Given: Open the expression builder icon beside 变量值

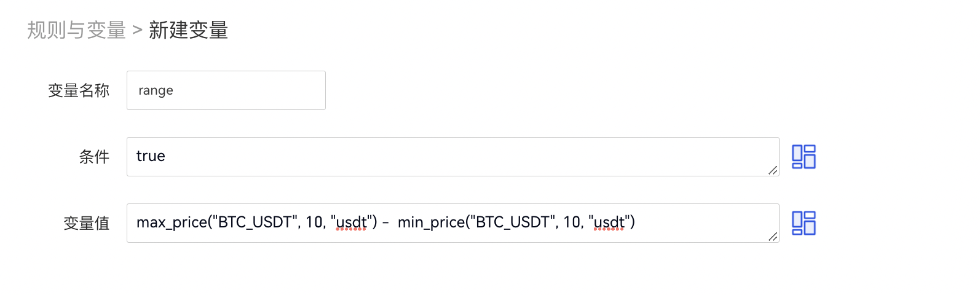Looking at the screenshot, I should point(803,223).
